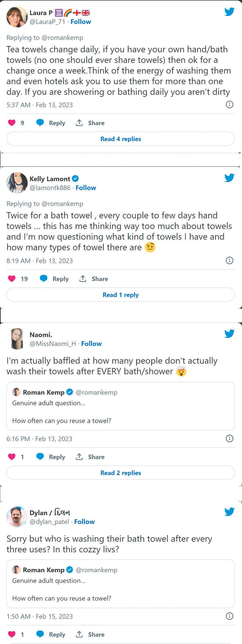Screen dimensions: 242x644
Task: Click Twitter bird icon on Naomi's tweet
Action: coord(229,334)
